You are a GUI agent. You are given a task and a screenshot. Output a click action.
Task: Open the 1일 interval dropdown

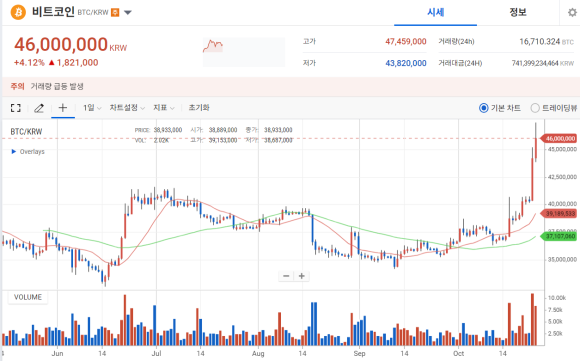[92, 108]
